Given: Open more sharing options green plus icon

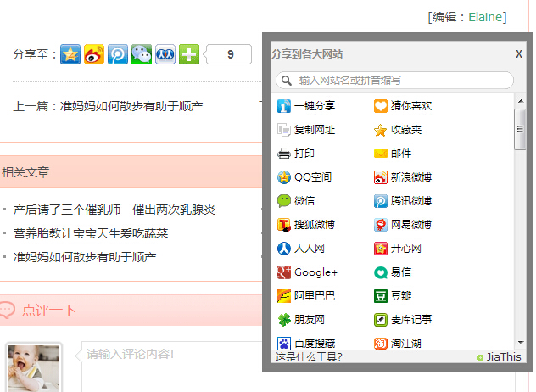Looking at the screenshot, I should tap(189, 54).
